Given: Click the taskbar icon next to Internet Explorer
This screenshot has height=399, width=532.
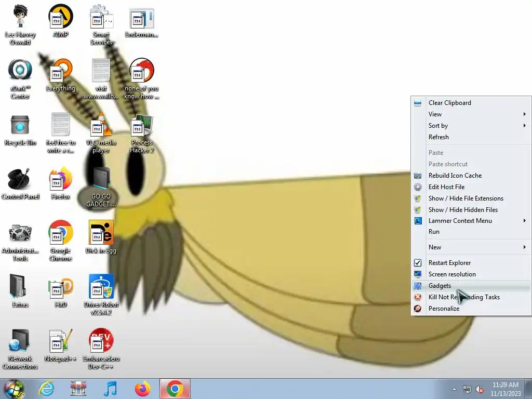Looking at the screenshot, I should [x=78, y=389].
